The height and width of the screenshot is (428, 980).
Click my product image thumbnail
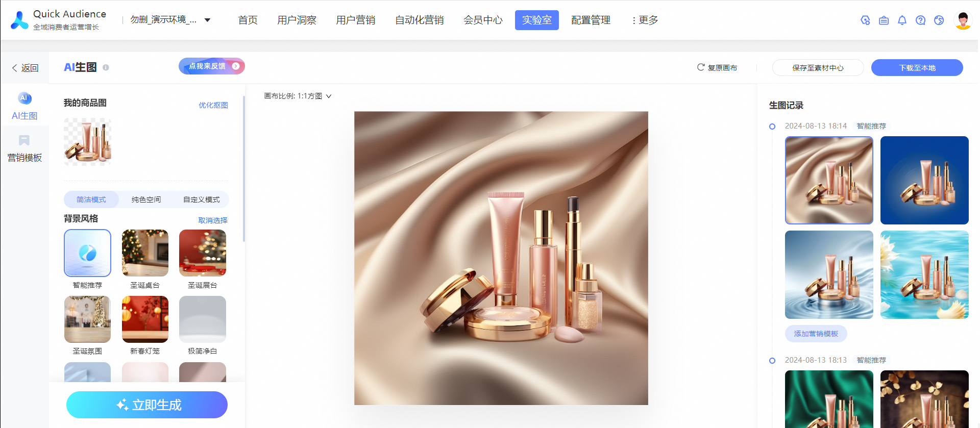[x=87, y=142]
